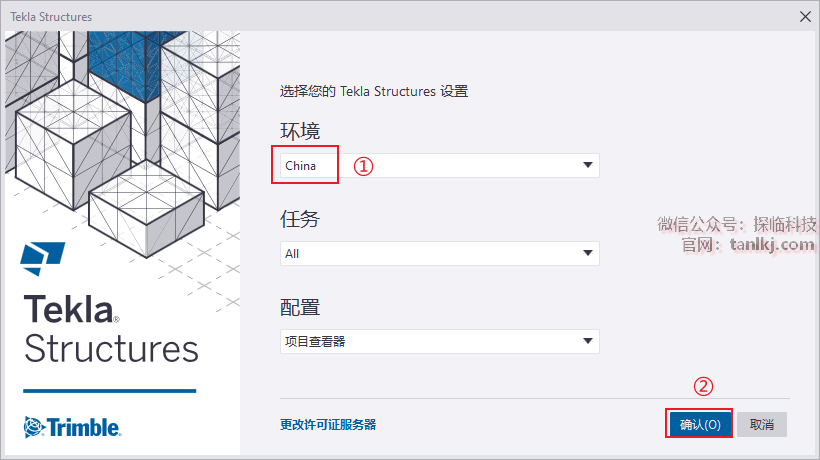Screen dimensions: 820x460
Task: Click the All value in 任务 field
Action: [292, 254]
